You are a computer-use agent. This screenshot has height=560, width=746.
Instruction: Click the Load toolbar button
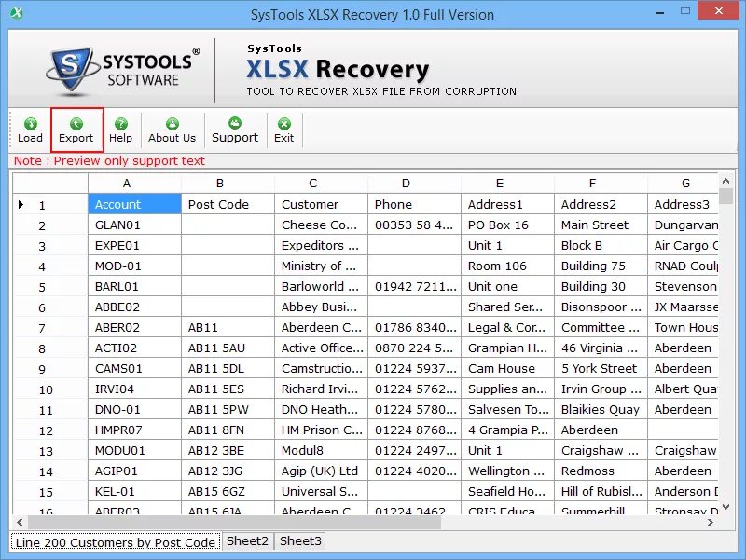coord(30,130)
